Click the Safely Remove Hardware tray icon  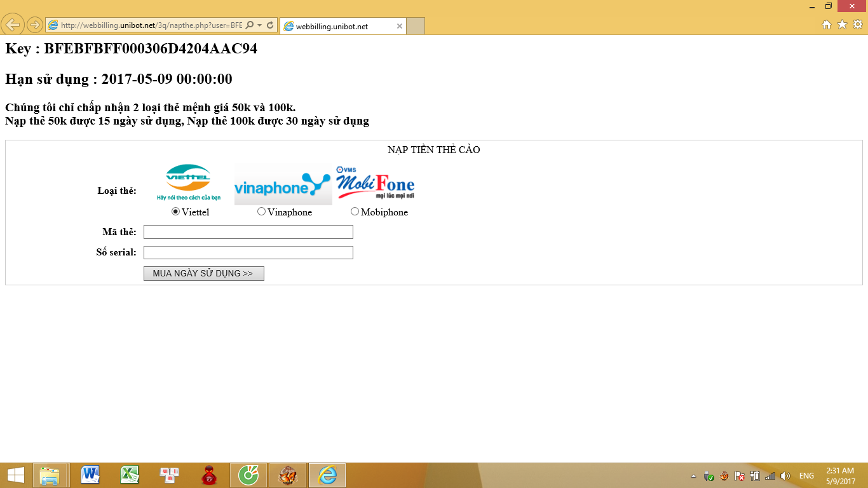[x=709, y=476]
